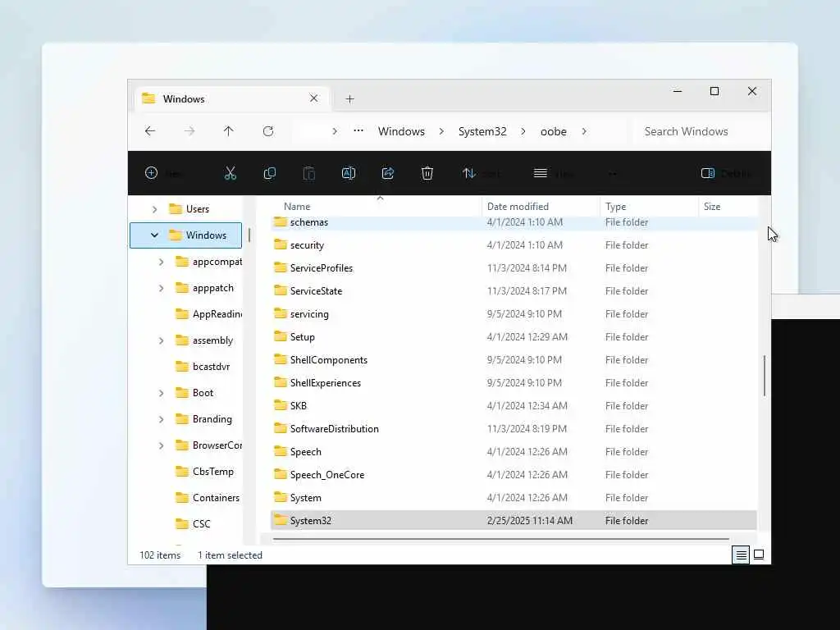Select CbsTemp folder in tree

click(x=204, y=472)
